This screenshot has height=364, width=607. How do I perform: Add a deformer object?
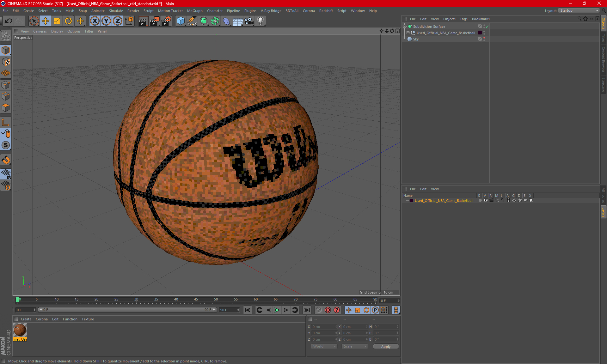click(226, 21)
